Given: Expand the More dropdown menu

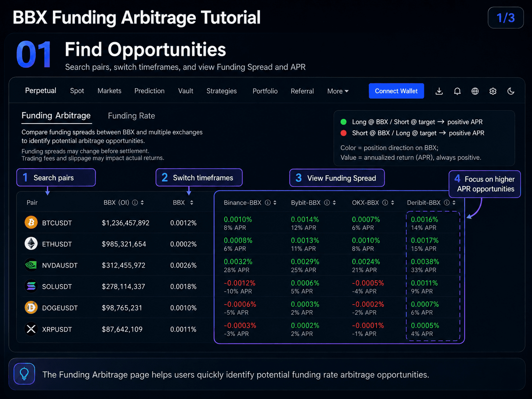Looking at the screenshot, I should tap(338, 91).
